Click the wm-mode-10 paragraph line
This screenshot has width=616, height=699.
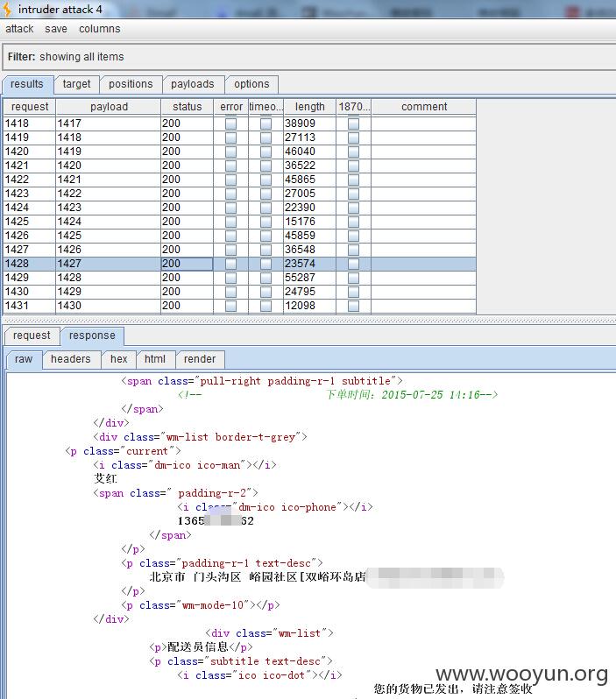coord(201,605)
